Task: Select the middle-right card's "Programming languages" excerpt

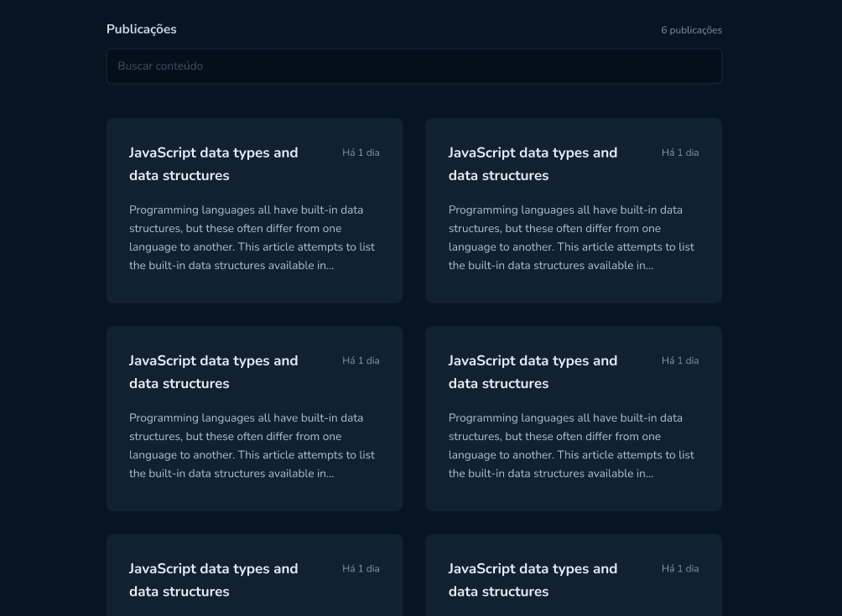Action: point(571,445)
